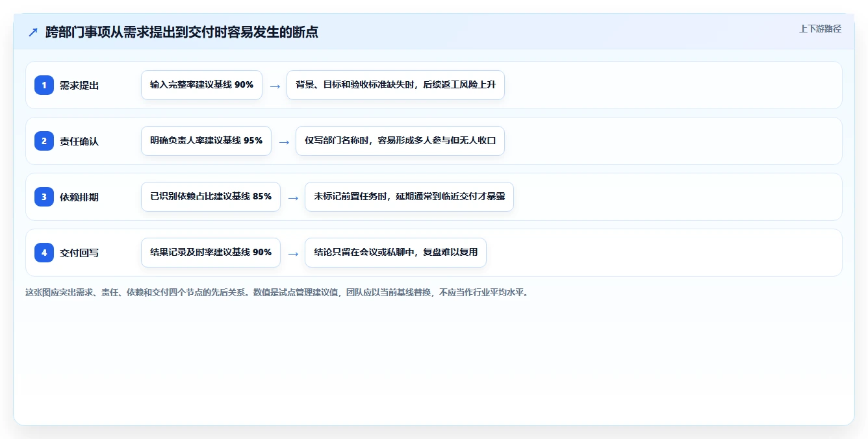Screen dimensions: 868x439
Task: Select step badge number 1
Action: point(44,85)
